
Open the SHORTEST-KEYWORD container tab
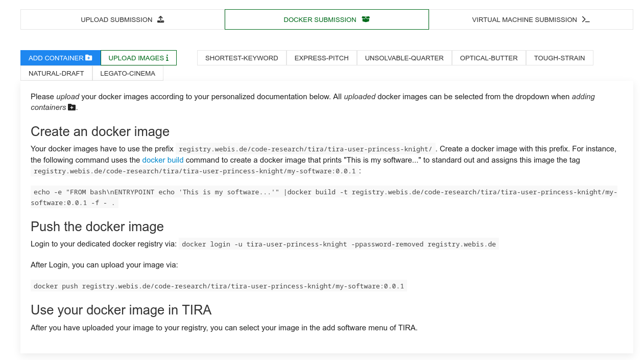(242, 58)
